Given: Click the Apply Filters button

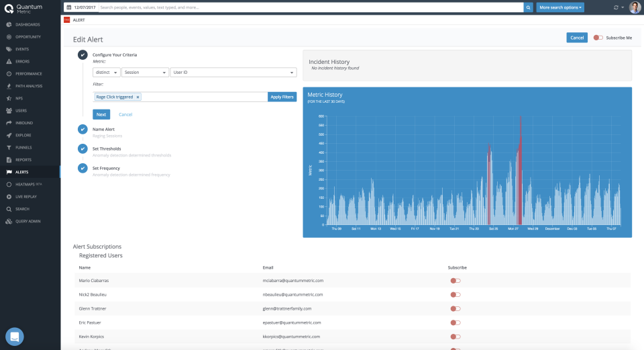Looking at the screenshot, I should click(x=282, y=97).
